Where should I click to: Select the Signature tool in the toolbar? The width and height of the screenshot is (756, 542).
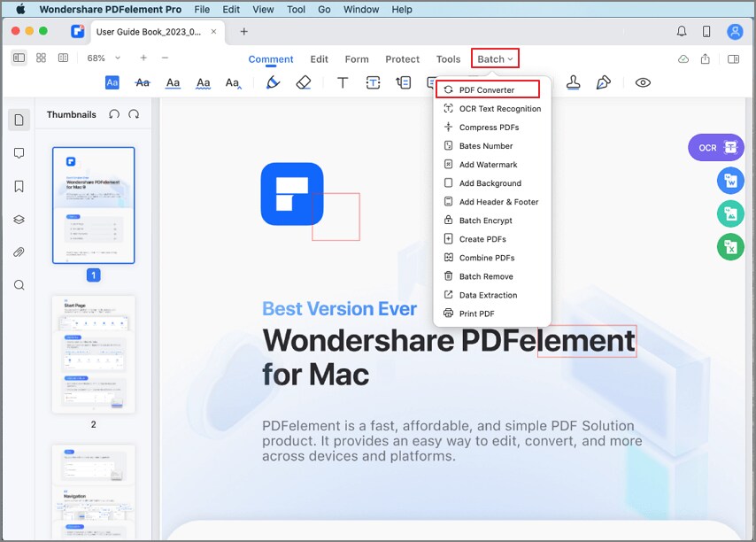pos(604,81)
